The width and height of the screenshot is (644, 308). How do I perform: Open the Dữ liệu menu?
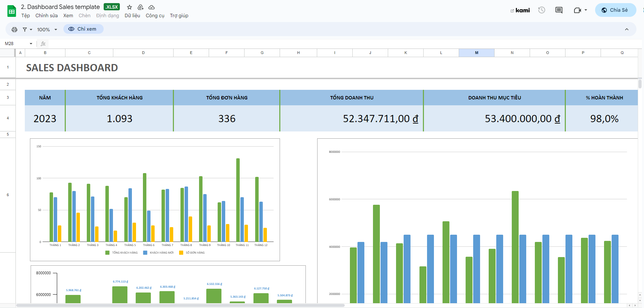point(132,15)
